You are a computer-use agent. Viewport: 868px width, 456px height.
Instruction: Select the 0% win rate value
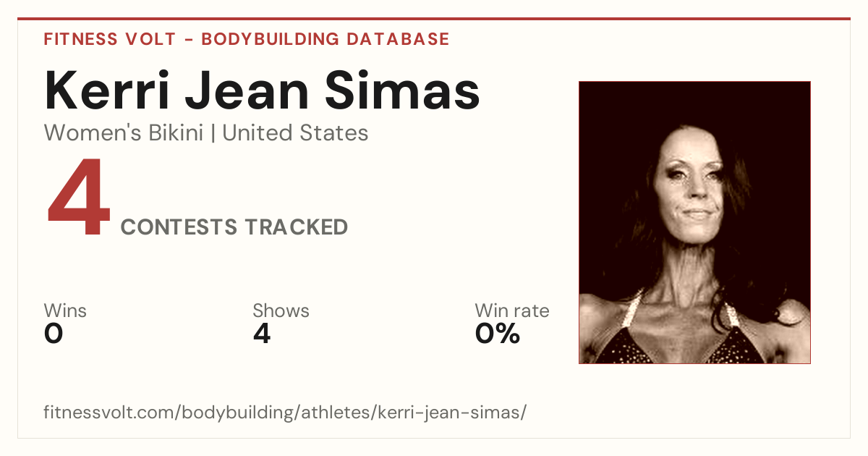498,334
